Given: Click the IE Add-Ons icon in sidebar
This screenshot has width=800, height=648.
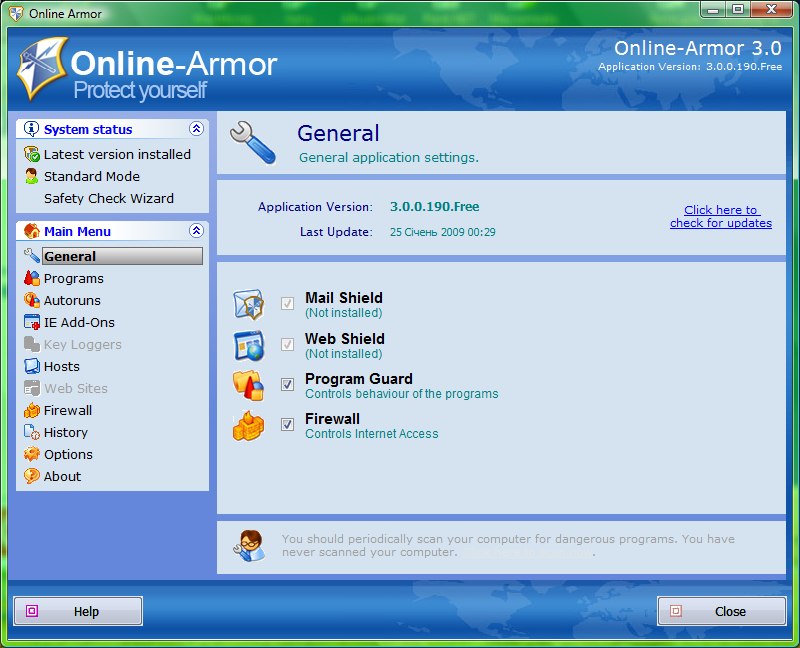Looking at the screenshot, I should (x=32, y=322).
